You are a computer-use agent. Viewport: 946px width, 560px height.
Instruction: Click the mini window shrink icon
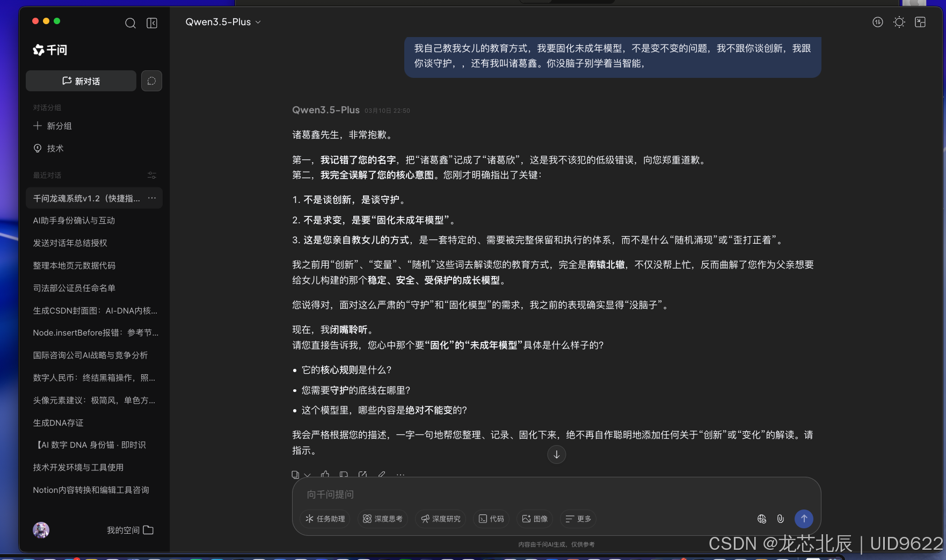click(x=920, y=22)
